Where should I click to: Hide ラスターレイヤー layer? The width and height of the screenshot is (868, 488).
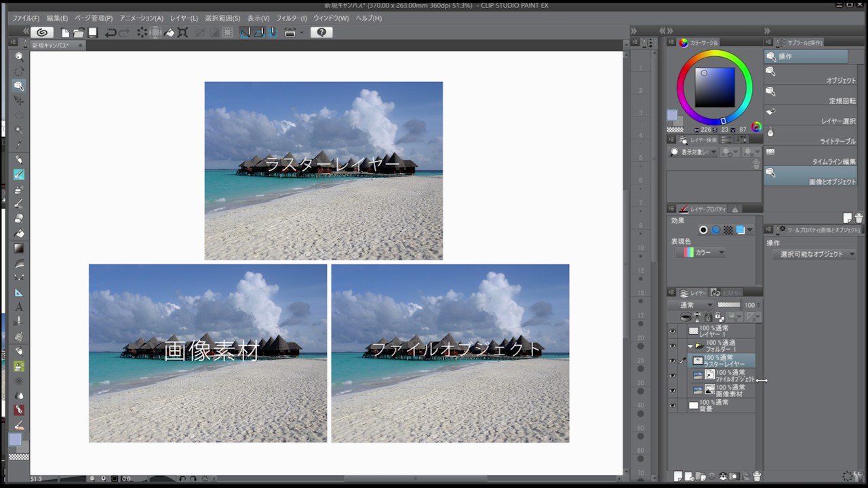tap(673, 361)
